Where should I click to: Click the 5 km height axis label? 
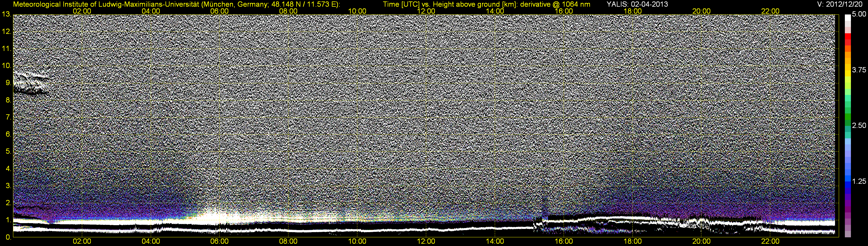tap(8, 151)
